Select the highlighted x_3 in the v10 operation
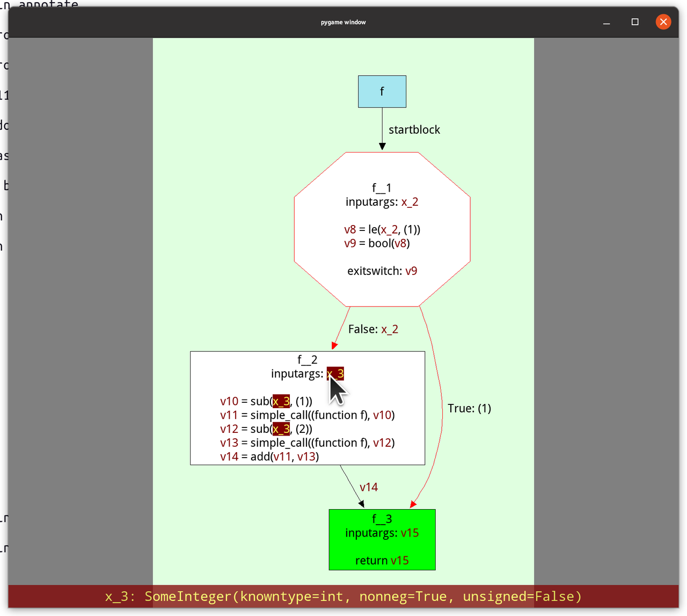The image size is (687, 616). 280,401
